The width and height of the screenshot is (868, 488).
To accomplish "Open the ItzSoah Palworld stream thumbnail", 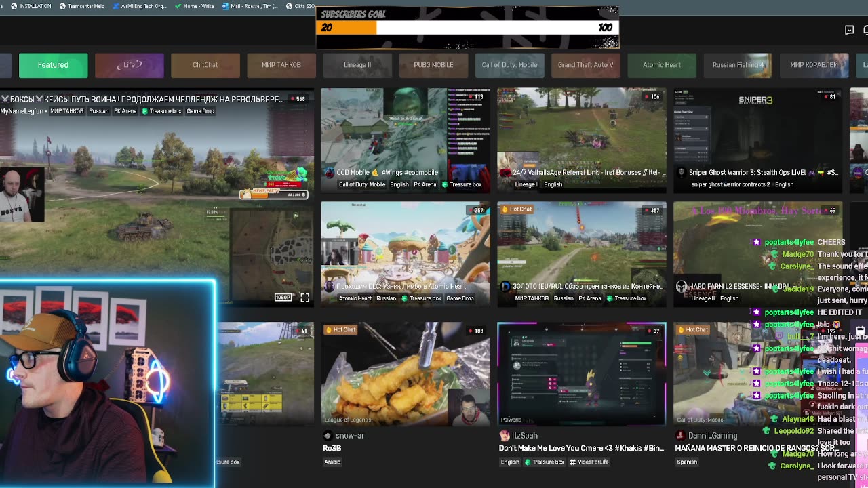I will [x=582, y=374].
